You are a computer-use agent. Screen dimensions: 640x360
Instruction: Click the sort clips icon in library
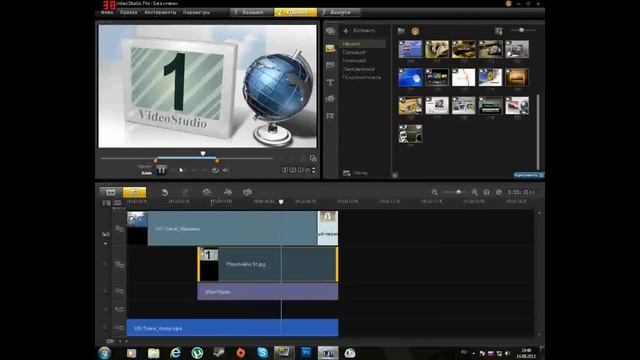pyautogui.click(x=498, y=31)
